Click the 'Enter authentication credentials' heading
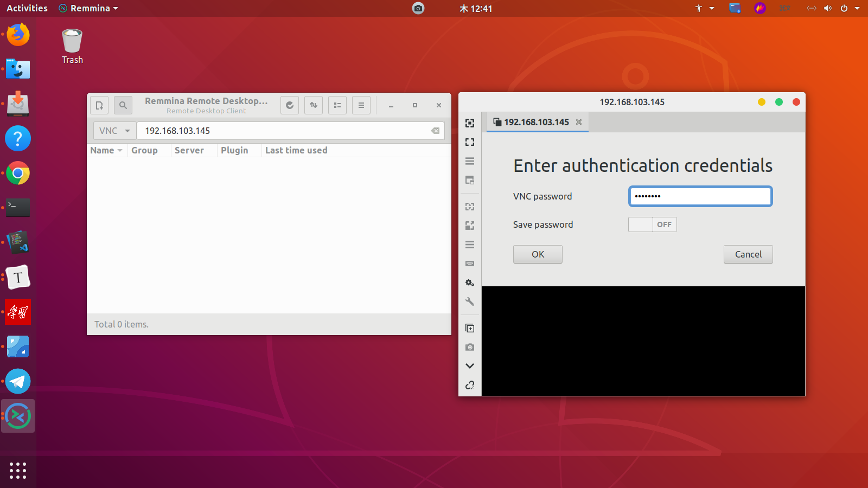The width and height of the screenshot is (868, 488). point(643,165)
